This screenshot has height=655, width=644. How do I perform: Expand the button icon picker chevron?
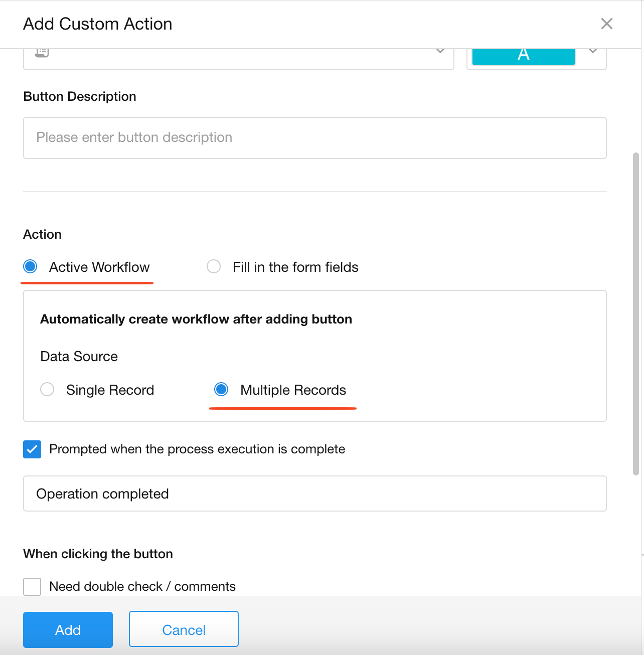440,51
